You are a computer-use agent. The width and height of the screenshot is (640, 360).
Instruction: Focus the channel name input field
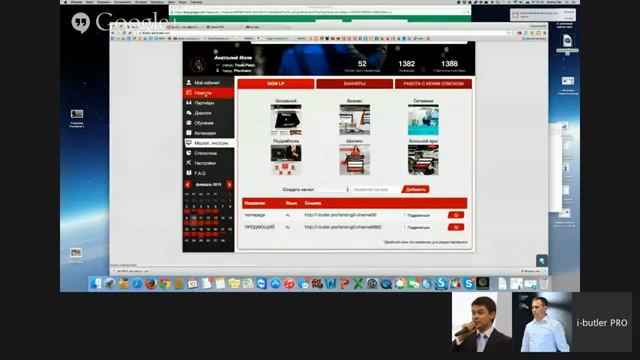click(x=376, y=189)
